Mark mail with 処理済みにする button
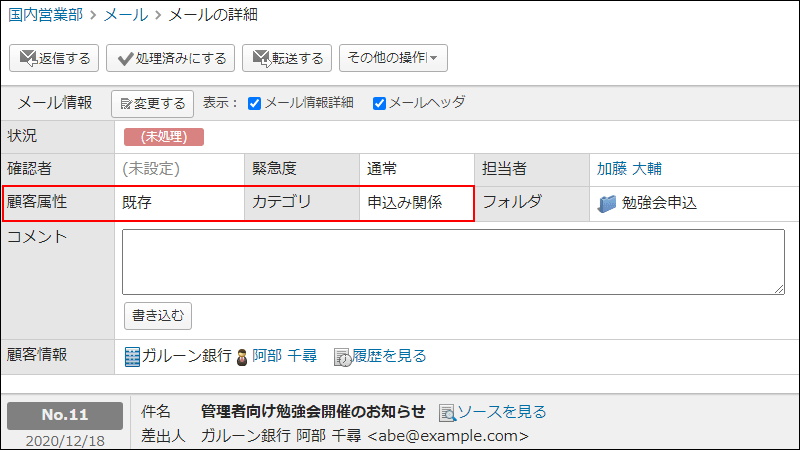Image resolution: width=800 pixels, height=450 pixels. pyautogui.click(x=170, y=58)
